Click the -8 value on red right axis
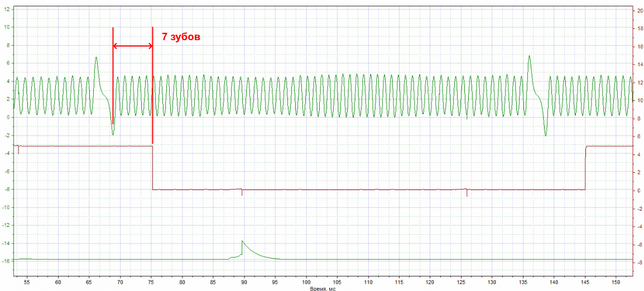644x291 pixels. [640, 262]
